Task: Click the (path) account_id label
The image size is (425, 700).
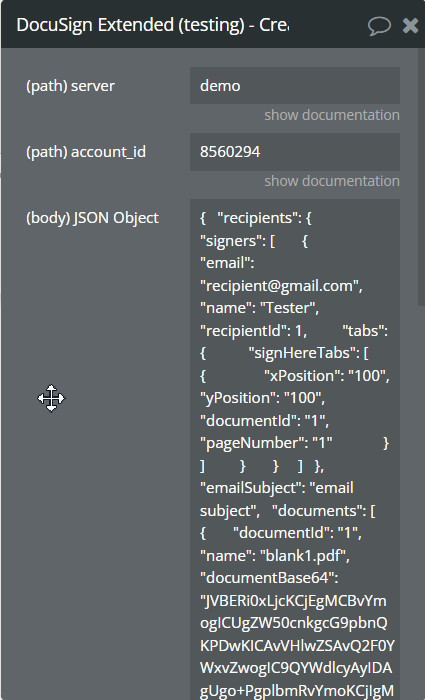Action: click(x=86, y=152)
